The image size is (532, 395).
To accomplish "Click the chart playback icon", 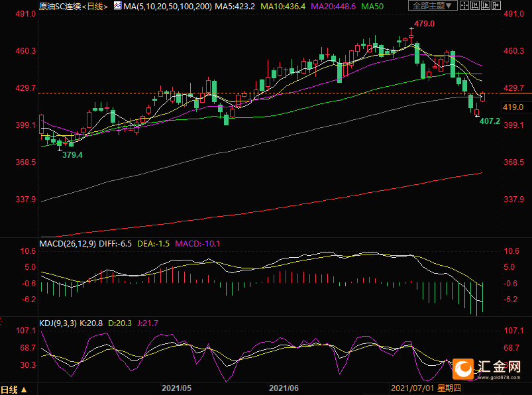I will (x=486, y=5).
